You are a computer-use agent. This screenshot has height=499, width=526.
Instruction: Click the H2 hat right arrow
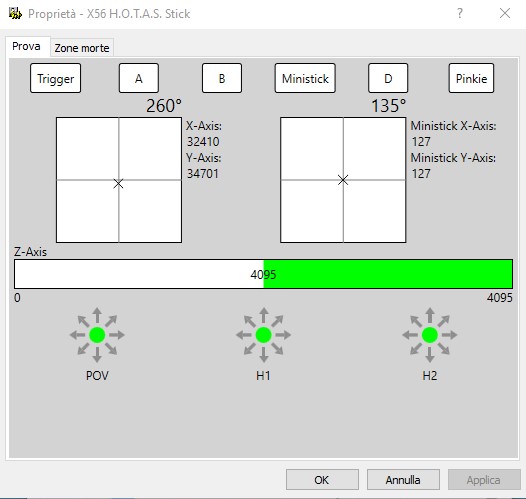coord(450,335)
